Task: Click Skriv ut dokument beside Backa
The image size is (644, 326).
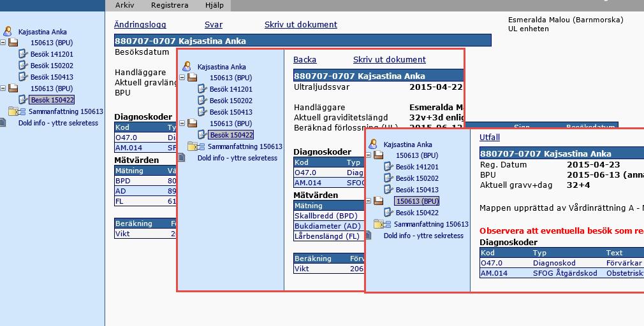Action: [x=390, y=59]
